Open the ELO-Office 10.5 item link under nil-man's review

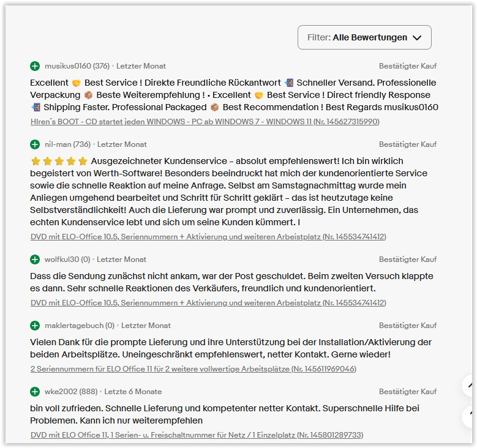tap(208, 237)
